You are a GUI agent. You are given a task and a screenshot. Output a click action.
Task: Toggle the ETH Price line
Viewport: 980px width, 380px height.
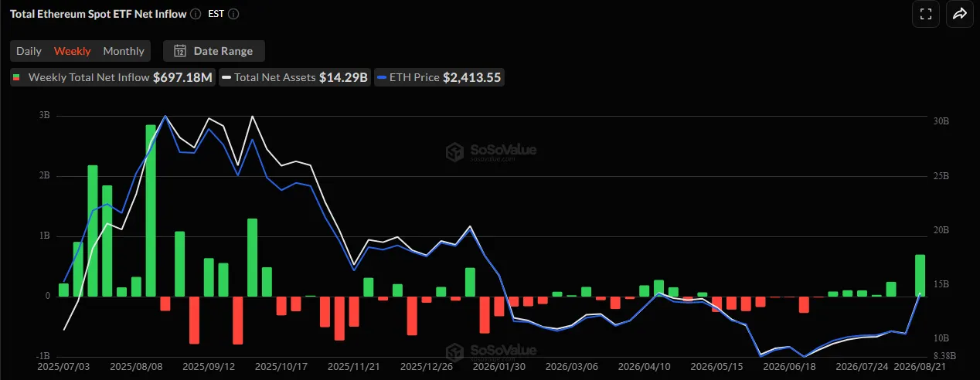pyautogui.click(x=439, y=77)
